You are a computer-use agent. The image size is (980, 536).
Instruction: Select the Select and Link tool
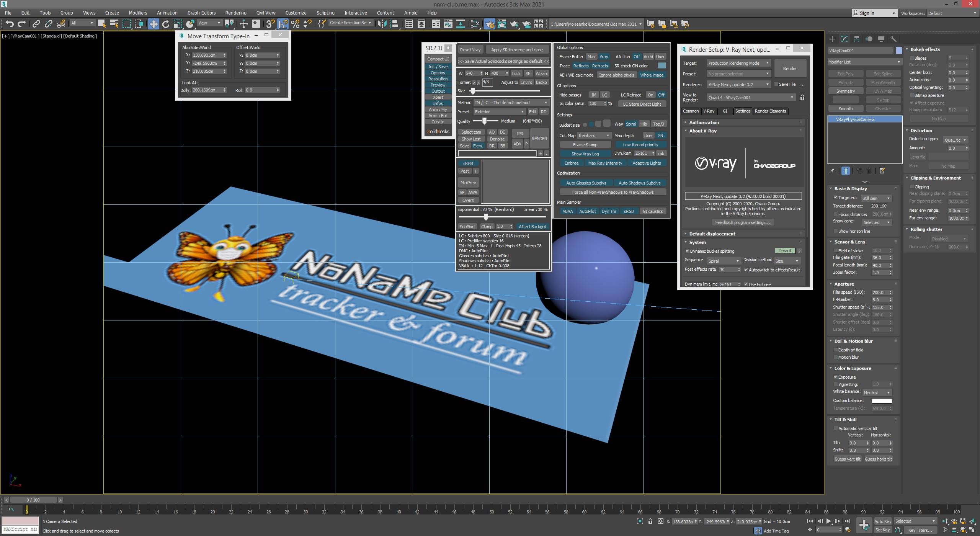coord(36,24)
